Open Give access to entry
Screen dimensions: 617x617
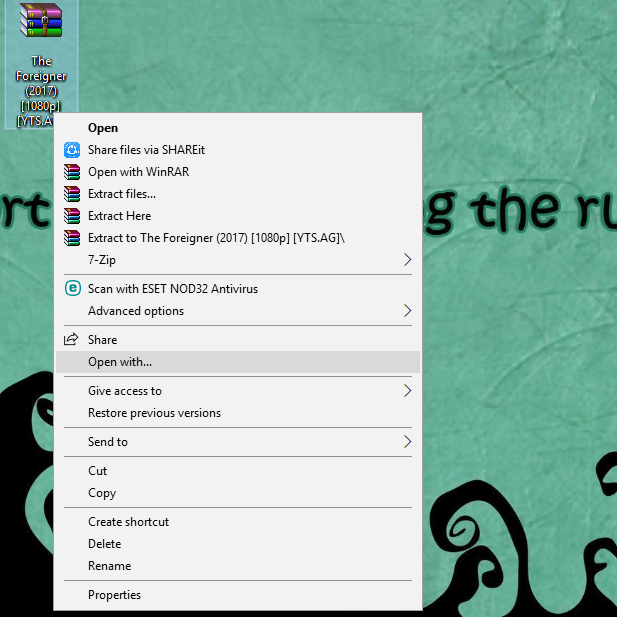238,391
